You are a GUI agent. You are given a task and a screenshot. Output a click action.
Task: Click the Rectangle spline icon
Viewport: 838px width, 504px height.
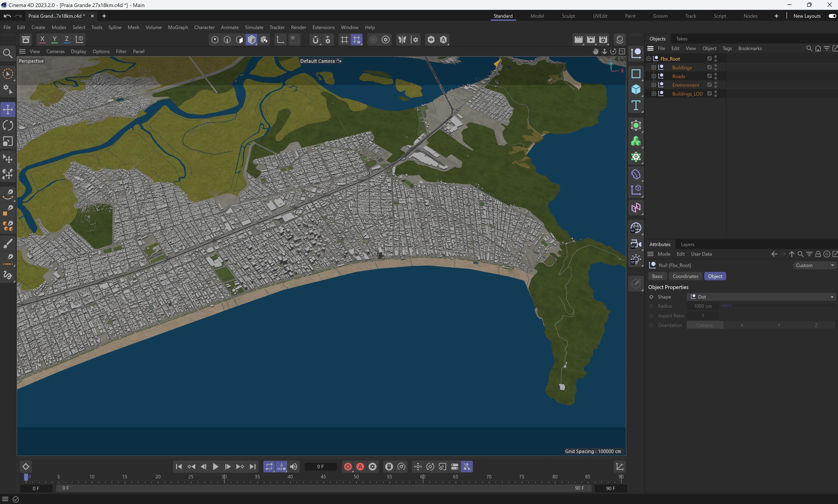(x=636, y=74)
